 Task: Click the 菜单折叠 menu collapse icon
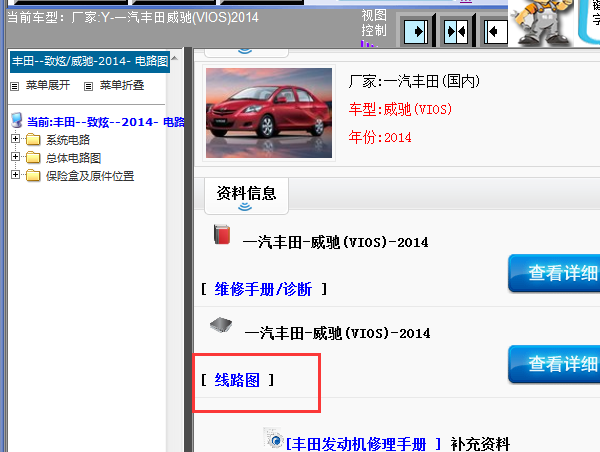click(88, 86)
